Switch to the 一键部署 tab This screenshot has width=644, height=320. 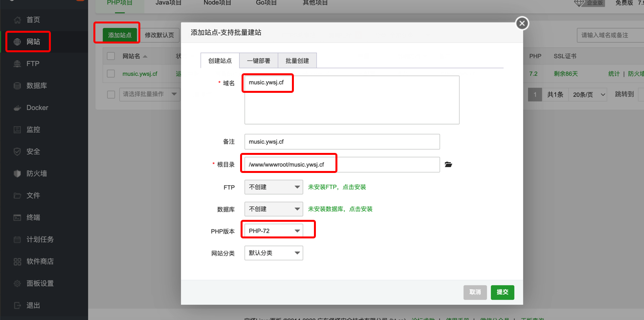click(x=258, y=61)
